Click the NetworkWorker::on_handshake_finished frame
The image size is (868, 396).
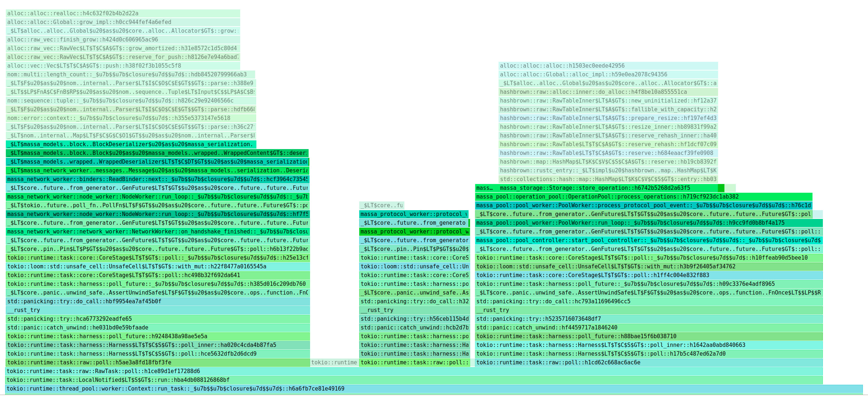coord(157,232)
